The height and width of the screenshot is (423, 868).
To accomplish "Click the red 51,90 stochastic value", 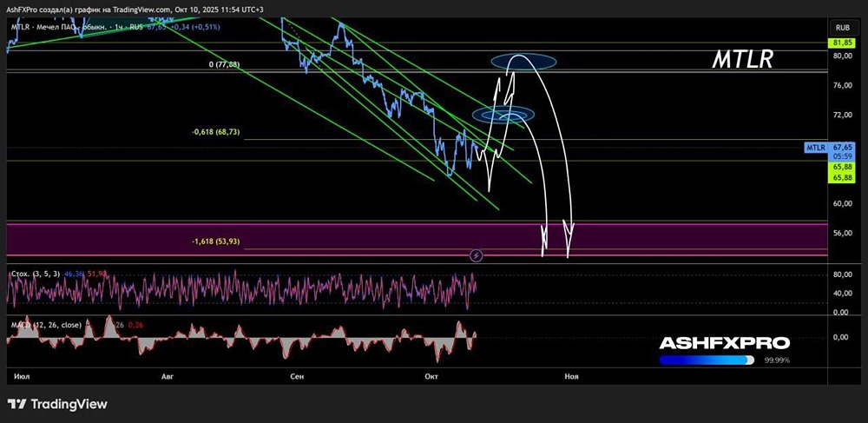I will 98,274.
